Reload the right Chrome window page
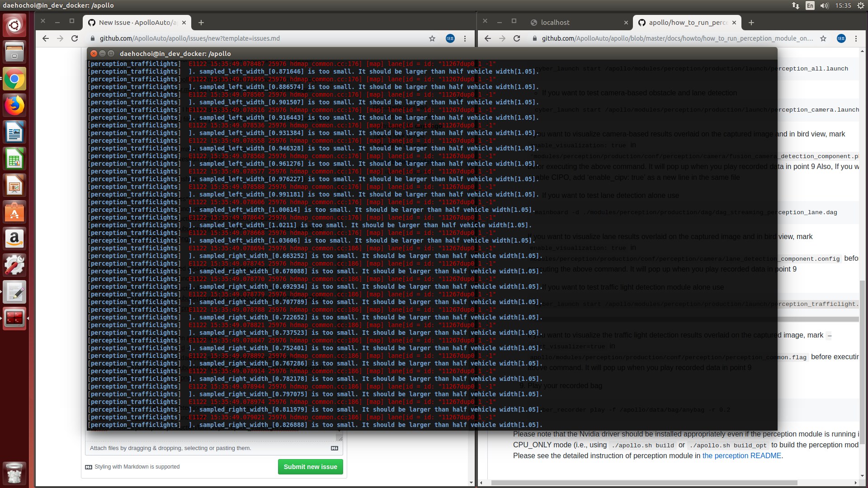 coord(517,38)
